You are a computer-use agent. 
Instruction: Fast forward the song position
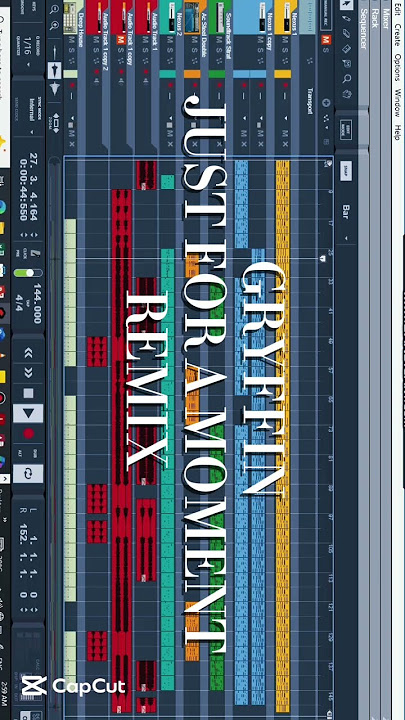pos(28,372)
